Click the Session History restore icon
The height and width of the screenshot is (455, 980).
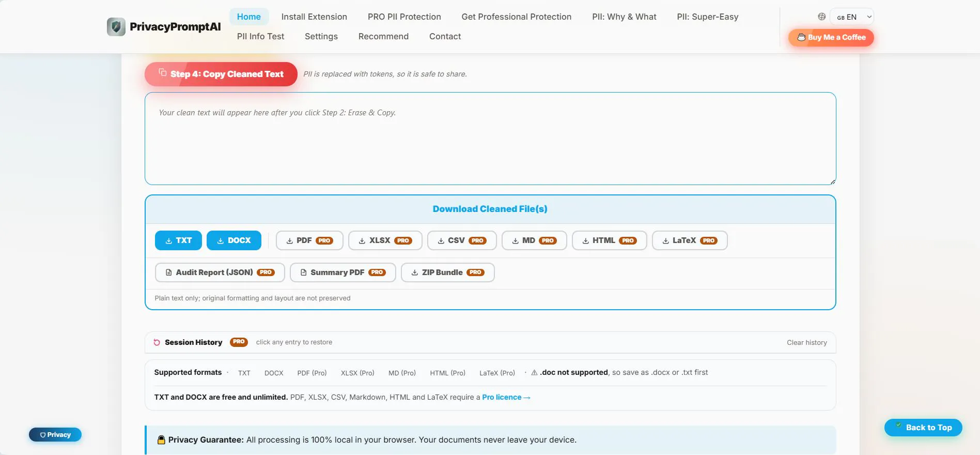[157, 342]
